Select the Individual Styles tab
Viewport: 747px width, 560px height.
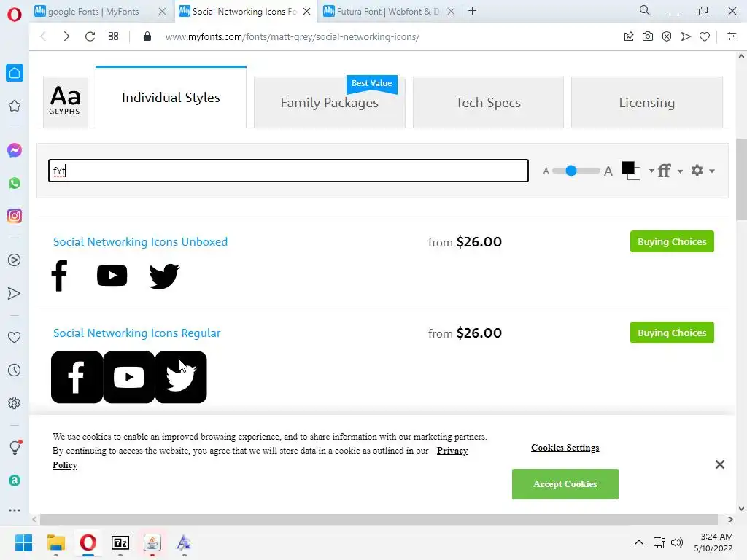[x=171, y=98]
